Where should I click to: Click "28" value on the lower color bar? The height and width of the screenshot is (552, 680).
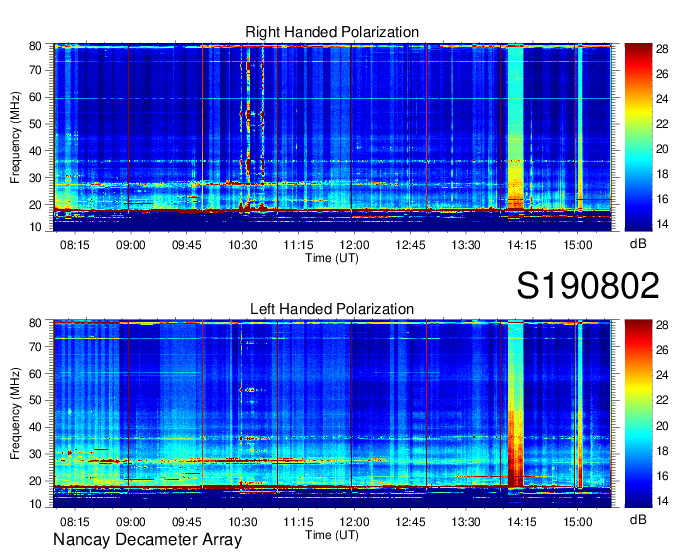click(662, 325)
